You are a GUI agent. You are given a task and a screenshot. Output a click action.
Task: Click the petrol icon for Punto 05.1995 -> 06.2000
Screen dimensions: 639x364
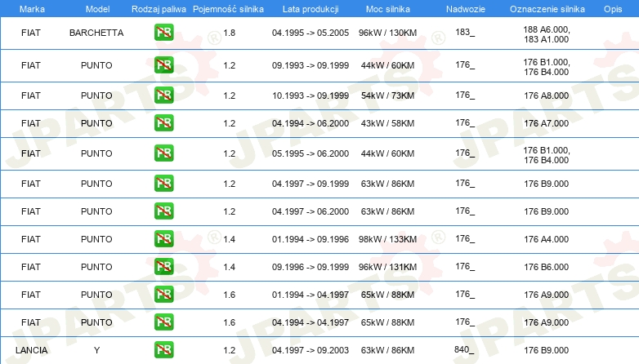[163, 153]
